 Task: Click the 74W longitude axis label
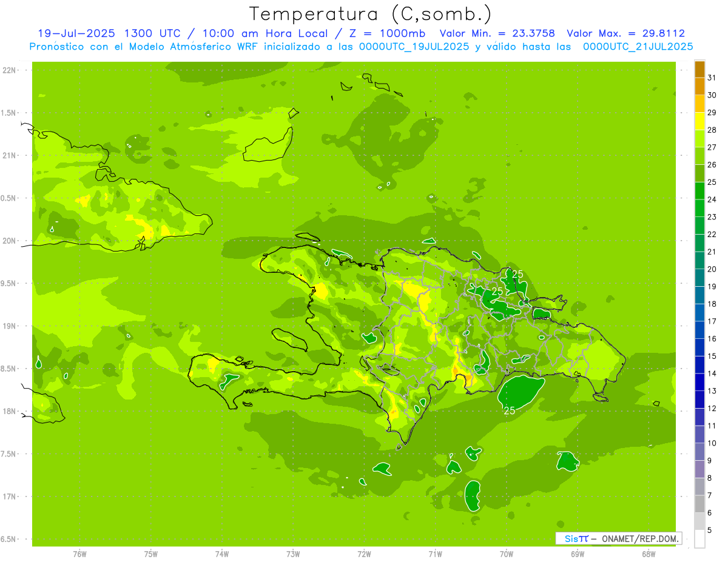(x=222, y=554)
